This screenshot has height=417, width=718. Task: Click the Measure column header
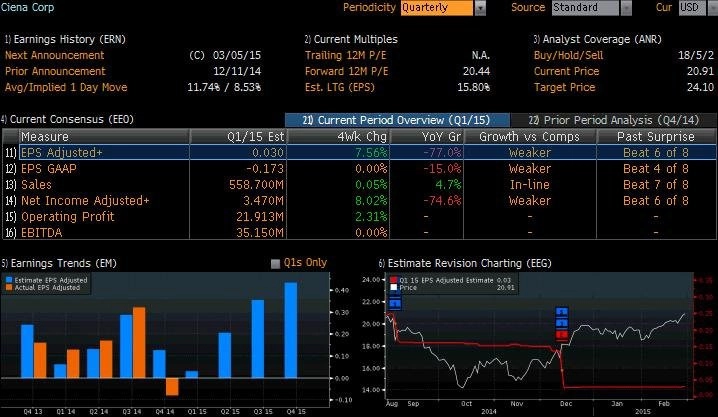(104, 136)
